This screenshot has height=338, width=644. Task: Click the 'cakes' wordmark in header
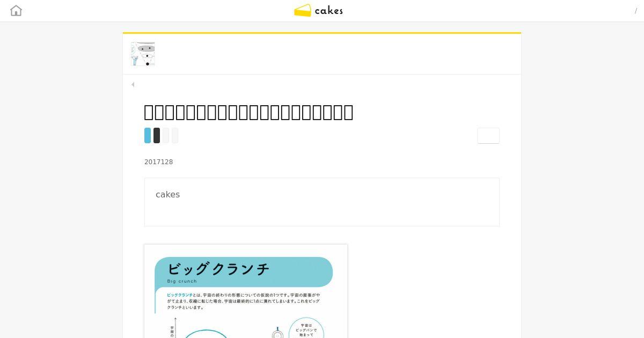point(328,10)
